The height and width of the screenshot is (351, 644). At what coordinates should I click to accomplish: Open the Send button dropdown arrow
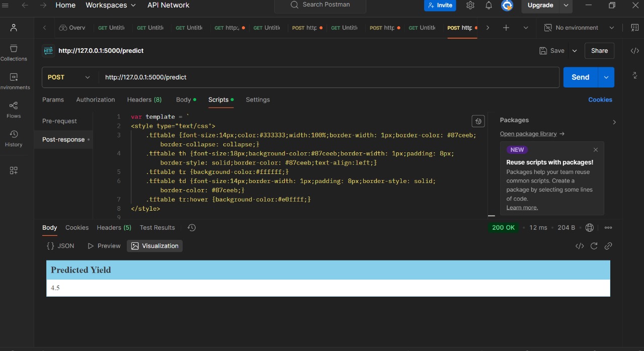point(606,77)
